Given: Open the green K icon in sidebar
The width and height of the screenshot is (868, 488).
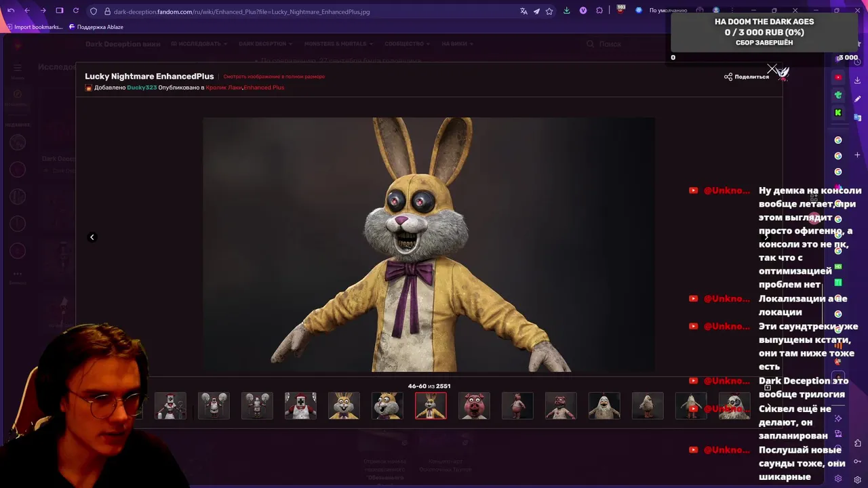Looking at the screenshot, I should [838, 113].
